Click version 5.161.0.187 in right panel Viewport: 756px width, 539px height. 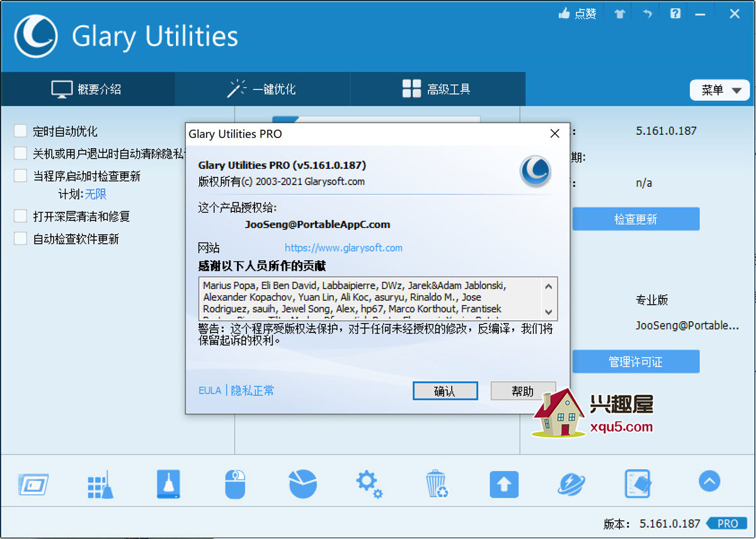667,131
